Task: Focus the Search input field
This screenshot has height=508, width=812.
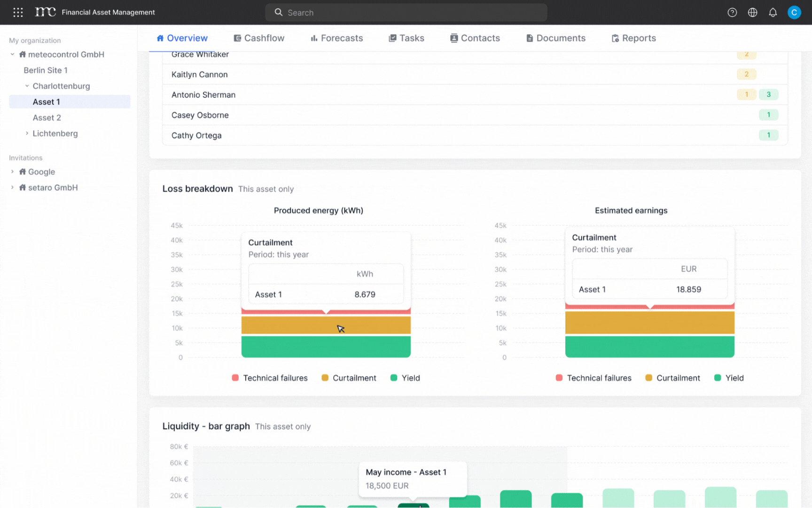Action: click(x=406, y=13)
